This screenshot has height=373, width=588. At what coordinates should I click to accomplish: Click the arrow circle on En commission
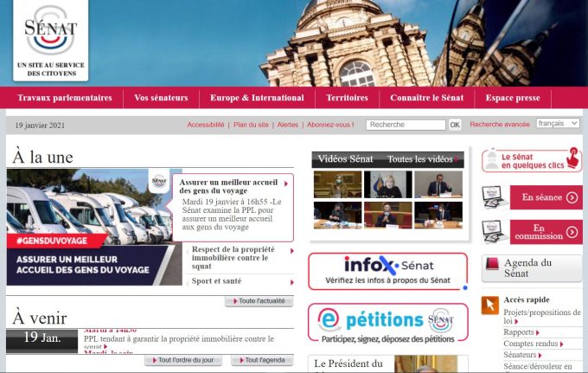click(572, 232)
